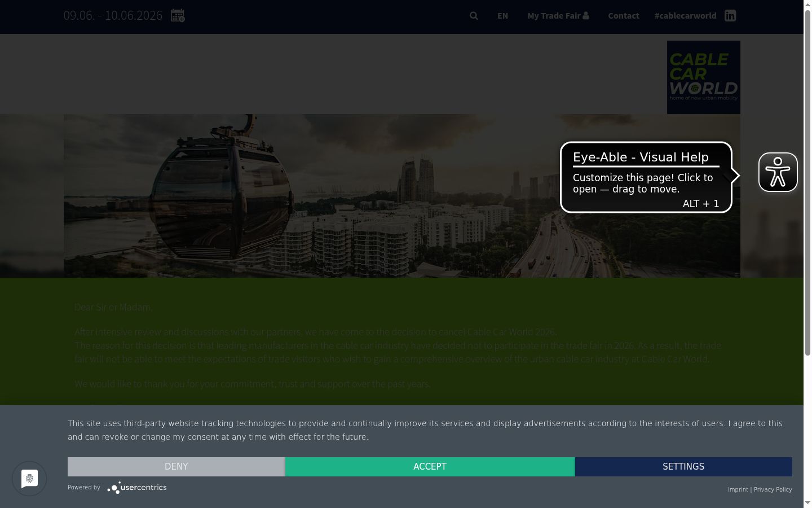The width and height of the screenshot is (812, 508).
Task: Click the Cable Car World logo
Action: 704,77
